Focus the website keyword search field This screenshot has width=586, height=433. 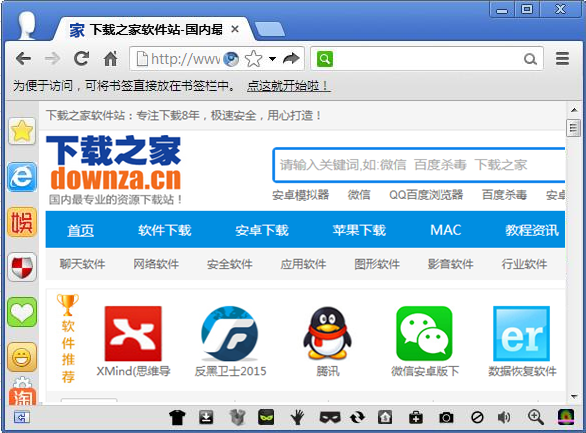pyautogui.click(x=419, y=165)
